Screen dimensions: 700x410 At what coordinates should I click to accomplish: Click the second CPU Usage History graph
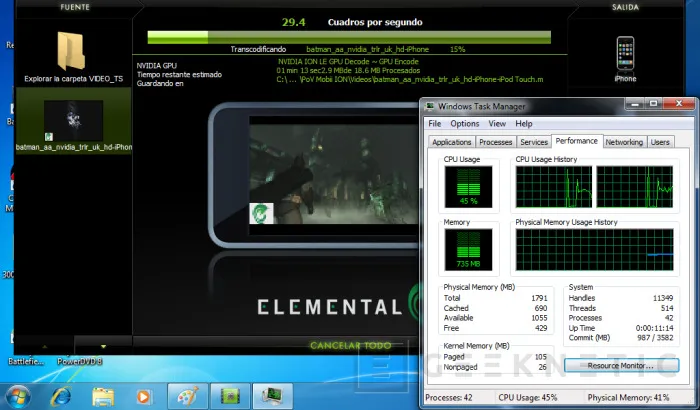click(x=634, y=187)
